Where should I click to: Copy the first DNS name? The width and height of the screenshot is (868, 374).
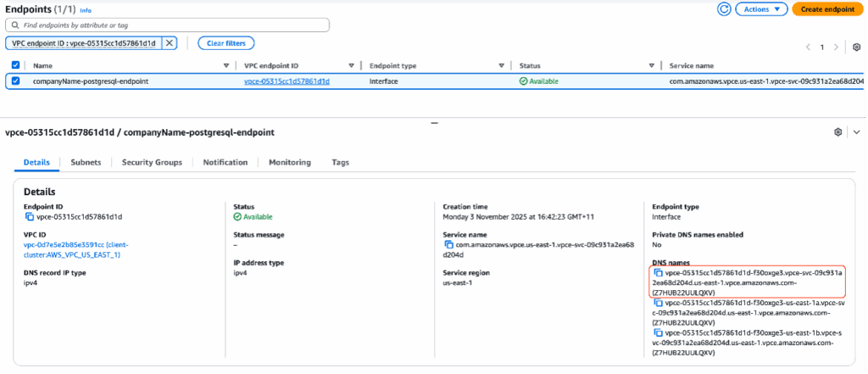658,273
